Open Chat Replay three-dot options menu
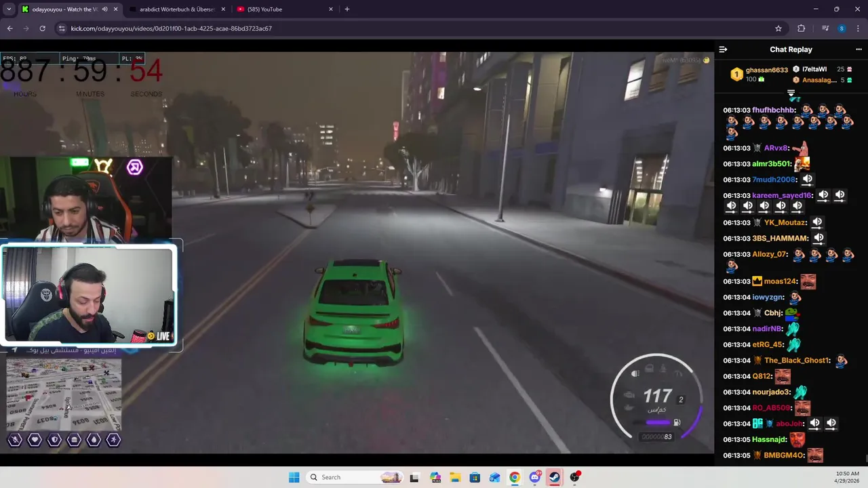The height and width of the screenshot is (488, 868). click(x=859, y=49)
